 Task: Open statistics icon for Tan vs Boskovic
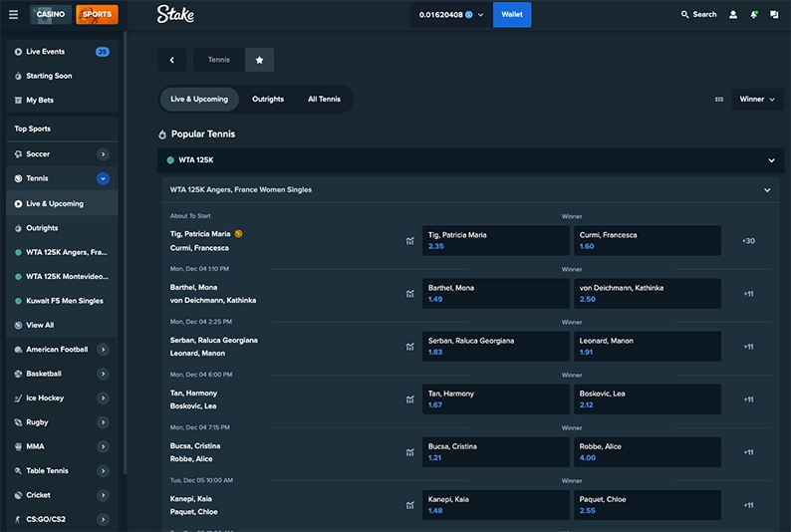click(409, 399)
